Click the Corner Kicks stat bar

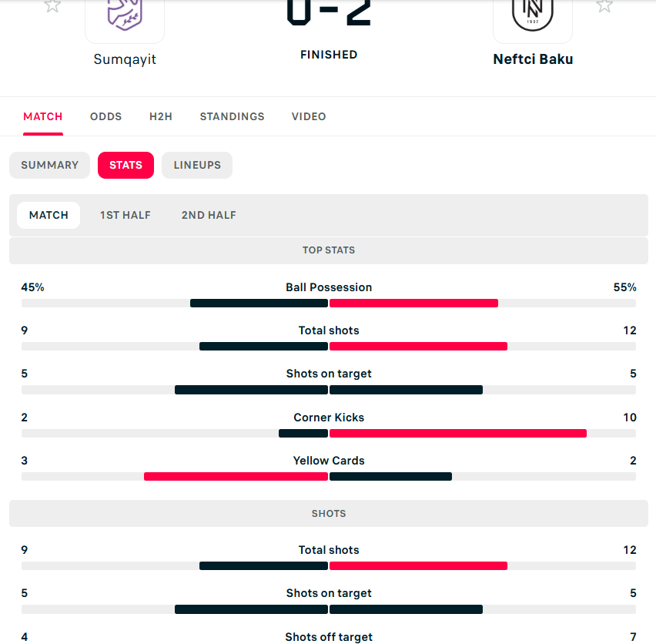pyautogui.click(x=329, y=434)
